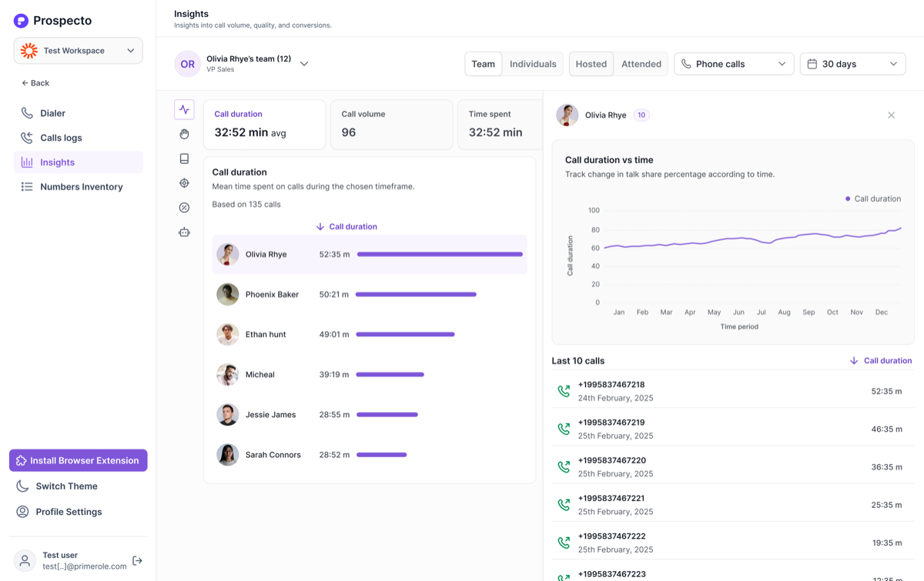Viewport: 924px width, 581px height.
Task: Select the Hosted calls toggle
Action: click(591, 64)
